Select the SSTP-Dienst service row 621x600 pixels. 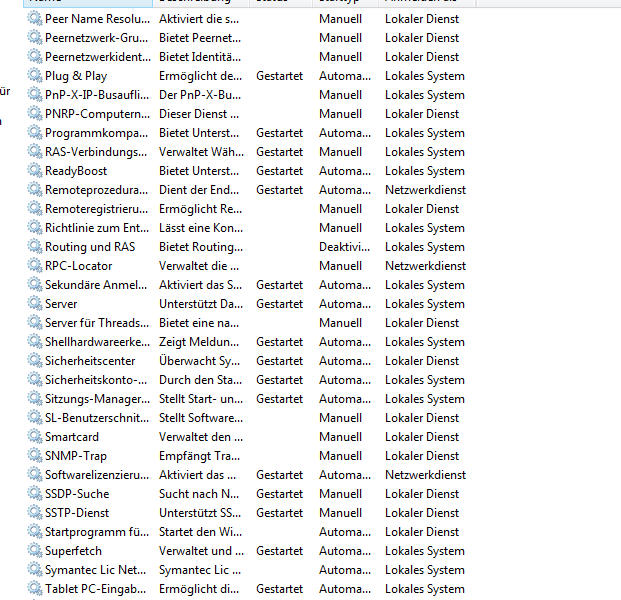point(76,513)
